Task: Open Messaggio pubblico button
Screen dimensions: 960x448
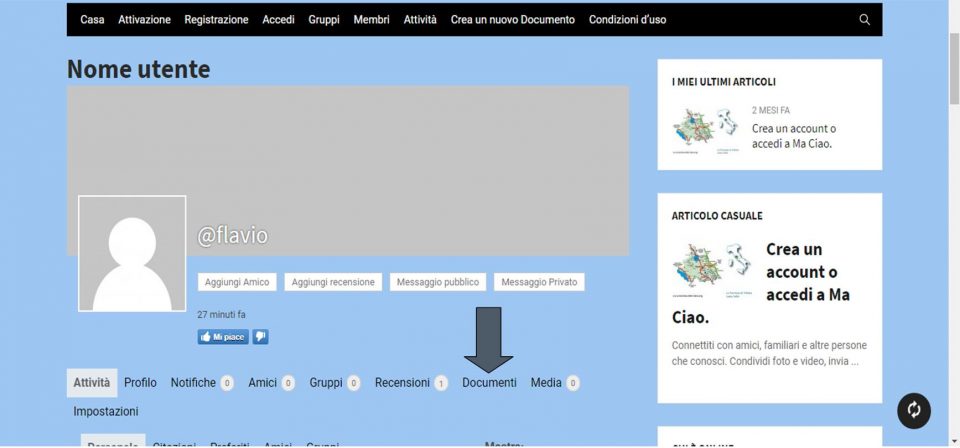Action: (438, 282)
